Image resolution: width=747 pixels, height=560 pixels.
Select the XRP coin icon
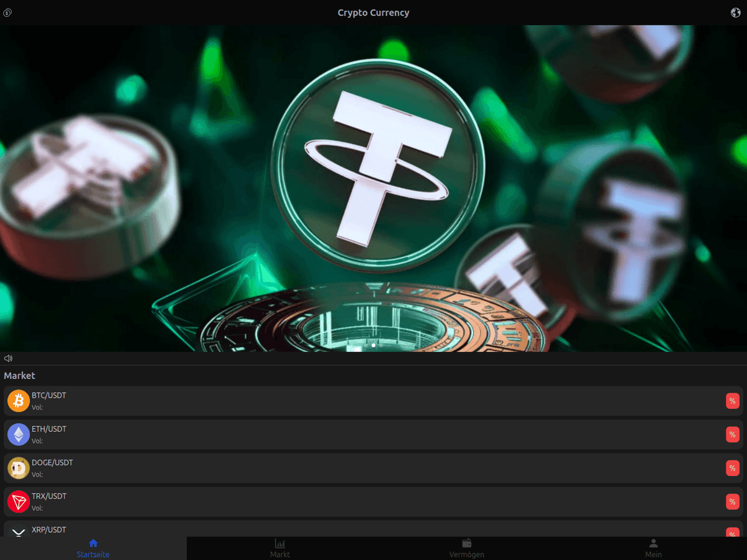[19, 531]
